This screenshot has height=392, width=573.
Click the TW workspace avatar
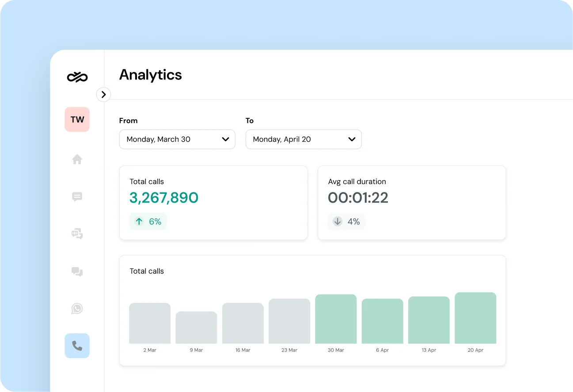pos(77,119)
